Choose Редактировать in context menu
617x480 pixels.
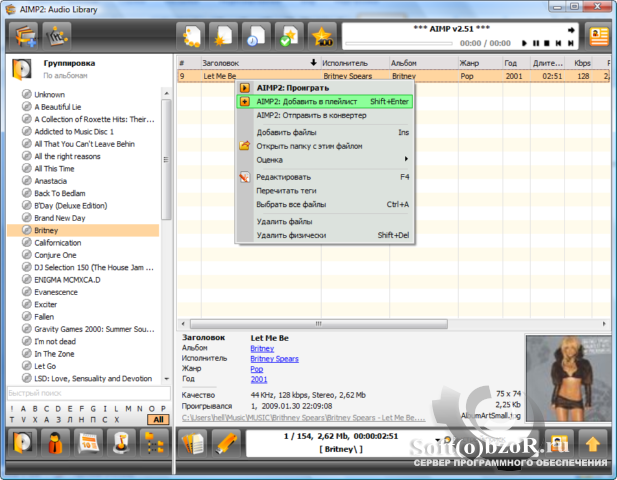click(x=325, y=177)
